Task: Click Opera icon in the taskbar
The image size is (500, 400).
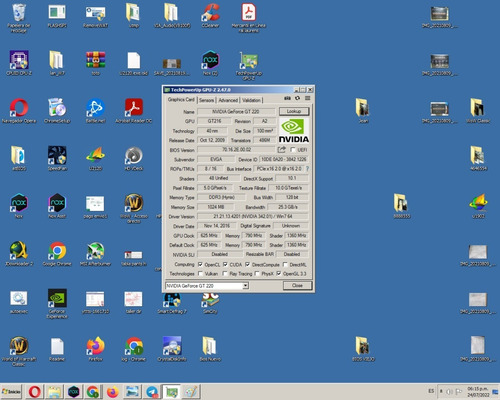Action: pos(35,392)
